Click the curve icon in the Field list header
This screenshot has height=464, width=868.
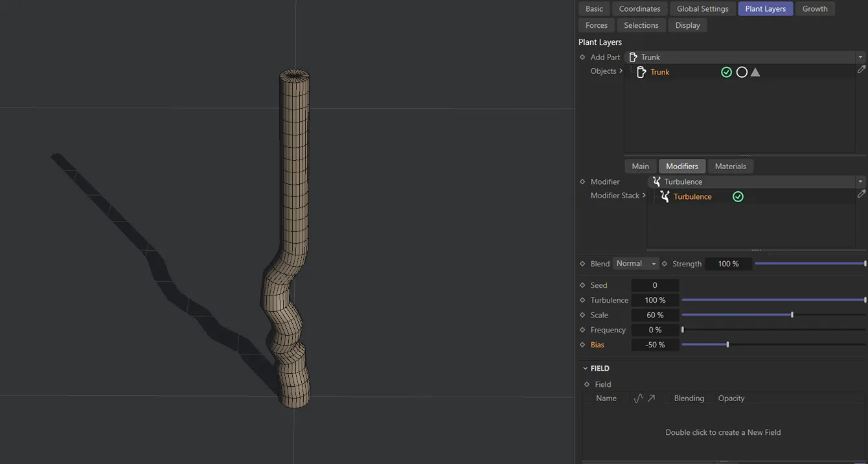coord(637,398)
